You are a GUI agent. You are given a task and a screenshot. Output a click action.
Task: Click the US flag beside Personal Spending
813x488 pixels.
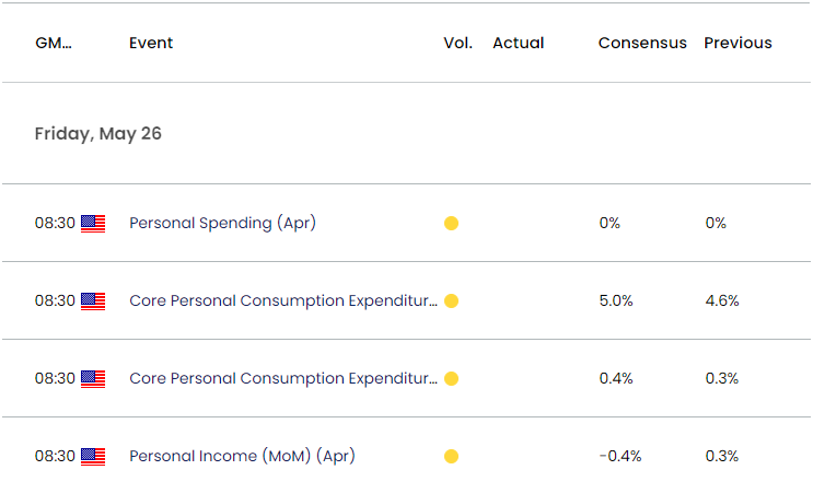pos(93,223)
